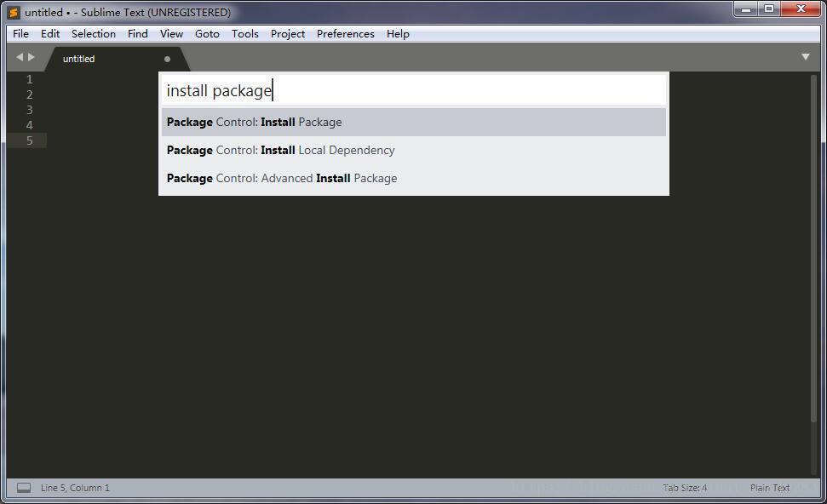Open the File menu
This screenshot has width=827, height=504.
[x=20, y=34]
